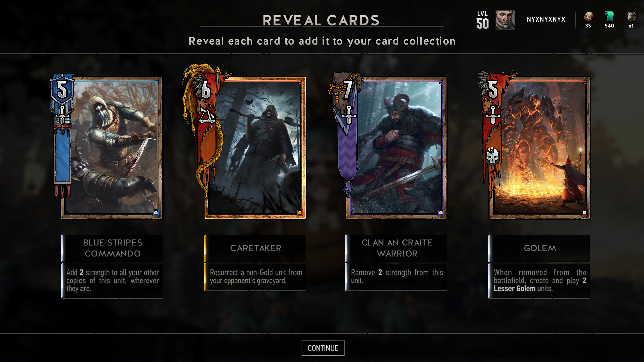The image size is (644, 362).
Task: Click the strength 5 shield badge on Blue Stripes Commando
Action: tap(62, 90)
